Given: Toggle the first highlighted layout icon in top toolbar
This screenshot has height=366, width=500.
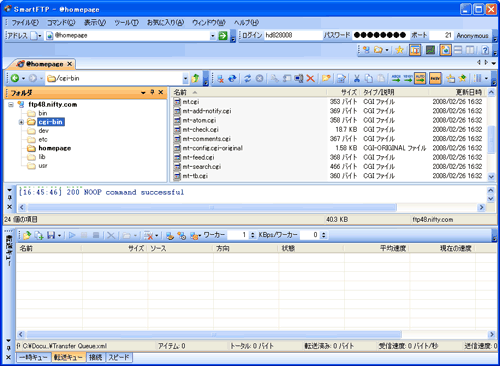Looking at the screenshot, I should click(x=415, y=50).
